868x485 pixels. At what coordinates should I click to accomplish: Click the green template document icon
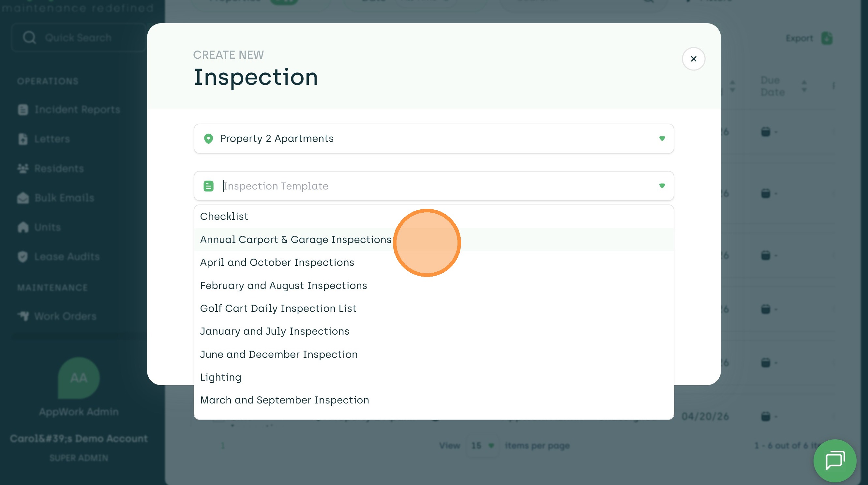[208, 186]
